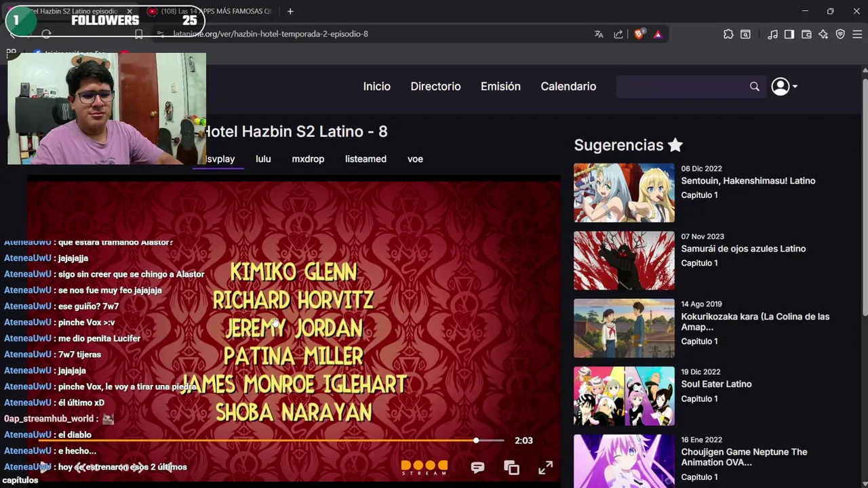Click the Choujigen Game Neptune thumbnail
Screen dimensions: 868x488
[x=624, y=461]
